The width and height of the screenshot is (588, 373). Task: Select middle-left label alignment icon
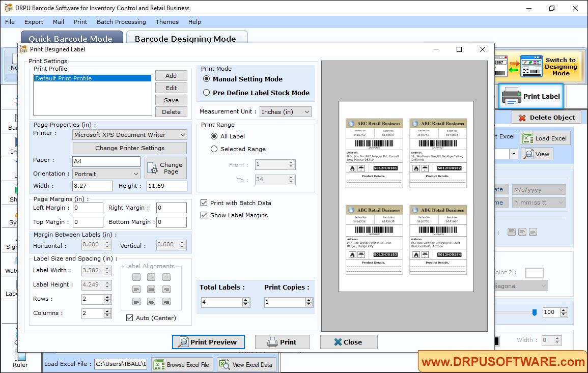pyautogui.click(x=136, y=290)
